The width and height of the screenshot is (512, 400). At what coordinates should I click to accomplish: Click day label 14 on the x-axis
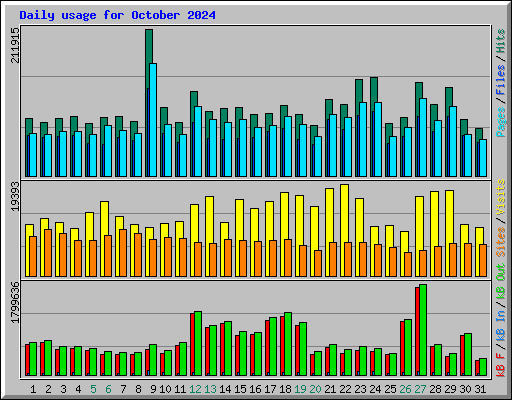point(225,389)
